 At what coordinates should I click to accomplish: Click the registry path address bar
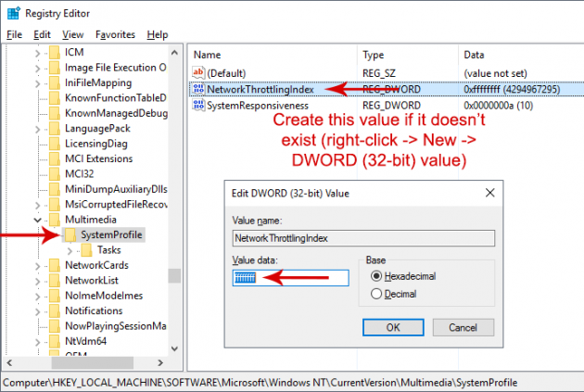[292, 383]
